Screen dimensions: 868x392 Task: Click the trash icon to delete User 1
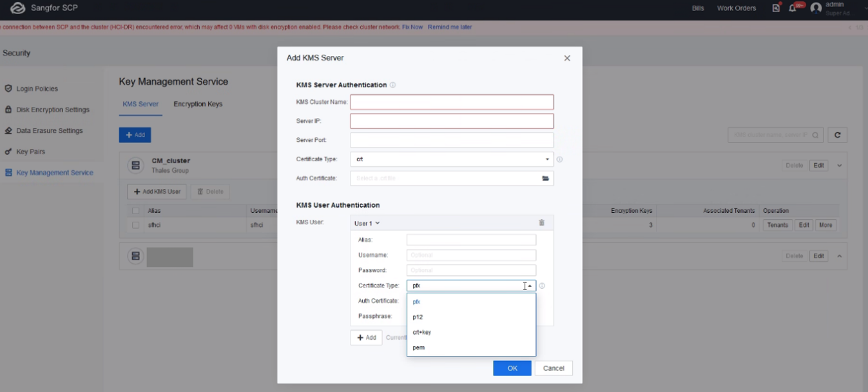click(541, 223)
